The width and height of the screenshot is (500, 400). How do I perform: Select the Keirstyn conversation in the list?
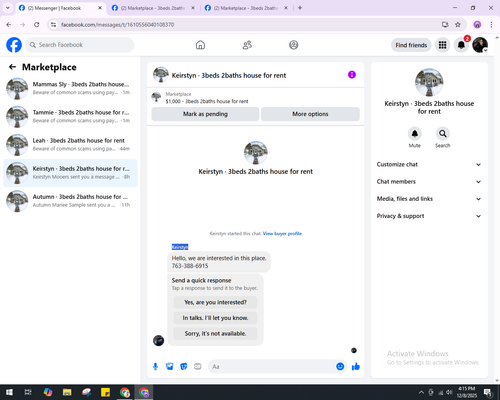70,173
